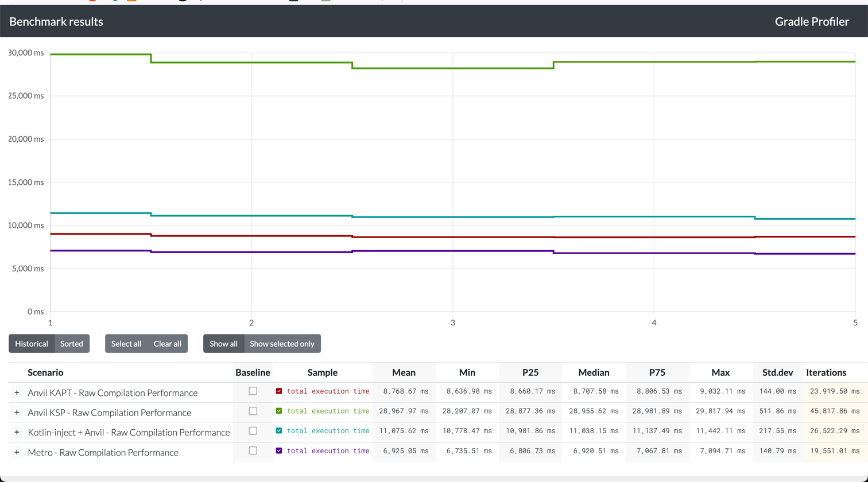
Task: Check baseline box for Kotlin-inject + Anvil
Action: coord(253,431)
